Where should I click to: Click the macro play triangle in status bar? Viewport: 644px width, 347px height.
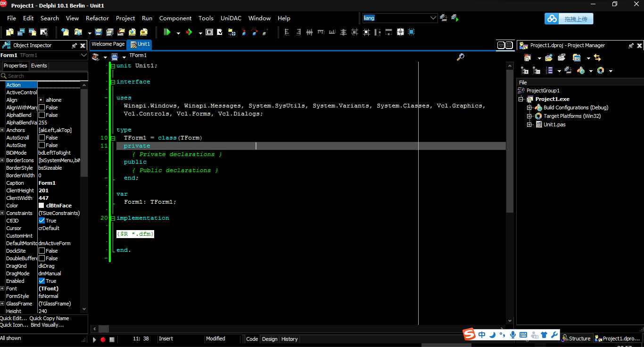click(94, 339)
